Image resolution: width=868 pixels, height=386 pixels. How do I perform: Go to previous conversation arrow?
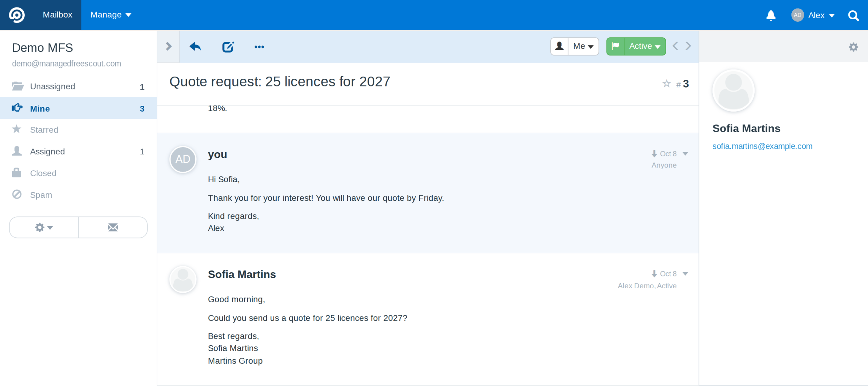point(675,46)
